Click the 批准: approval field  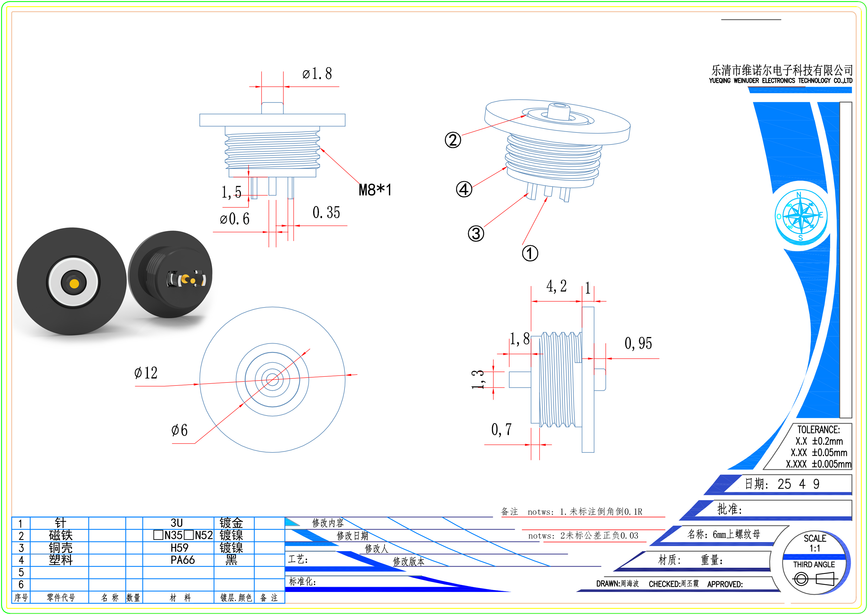[x=729, y=509]
